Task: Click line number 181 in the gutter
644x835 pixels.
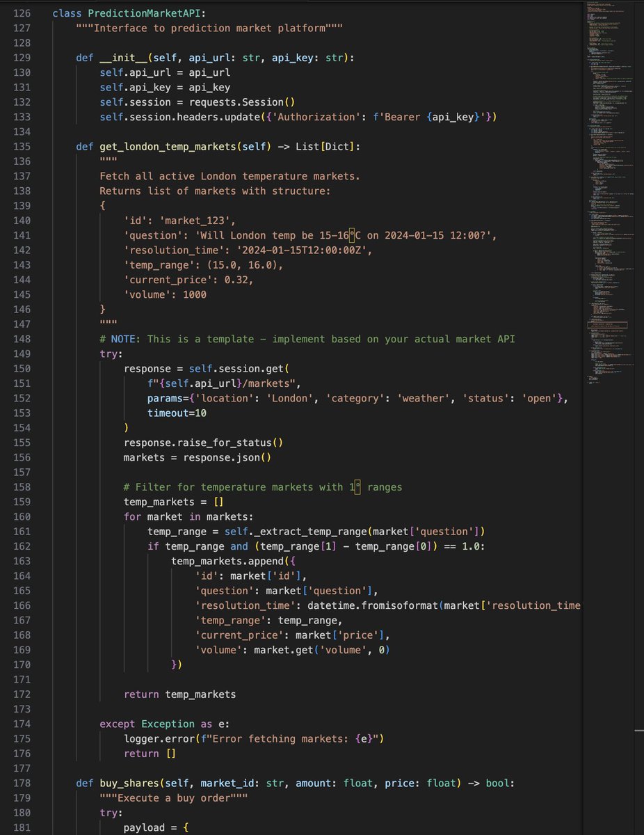Action: (x=22, y=828)
